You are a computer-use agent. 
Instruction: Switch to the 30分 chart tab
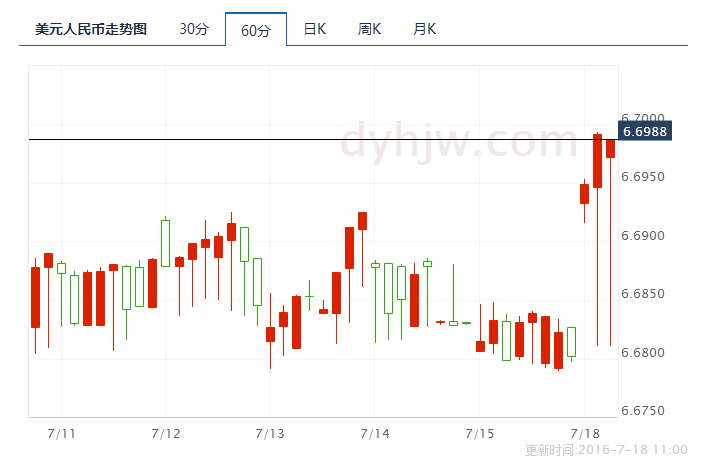[194, 29]
